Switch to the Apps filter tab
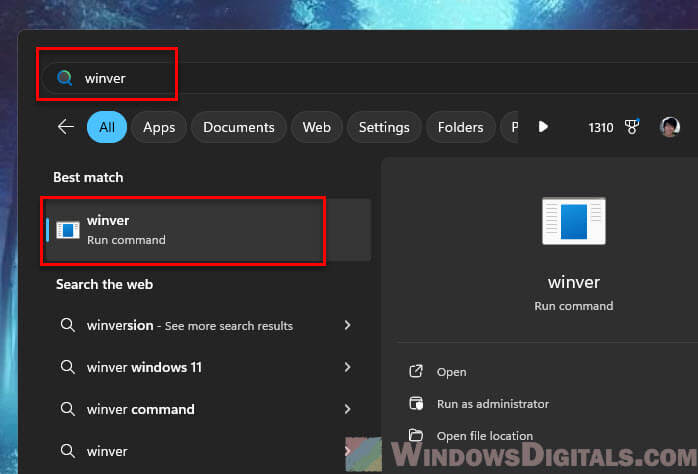 pyautogui.click(x=159, y=127)
